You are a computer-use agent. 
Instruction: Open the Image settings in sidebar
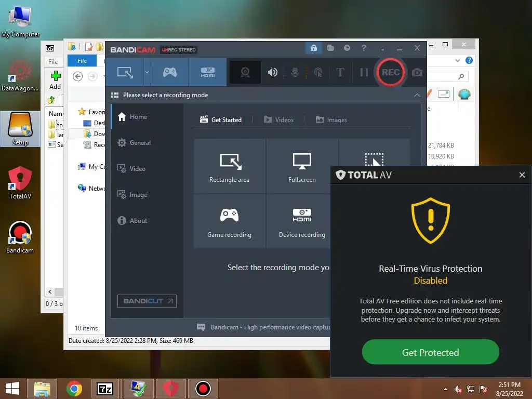(147, 195)
